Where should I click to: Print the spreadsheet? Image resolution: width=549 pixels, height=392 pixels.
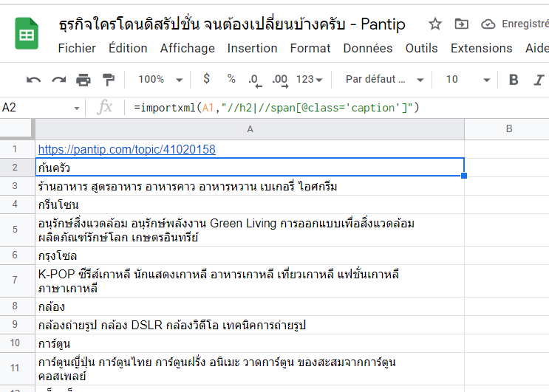83,80
